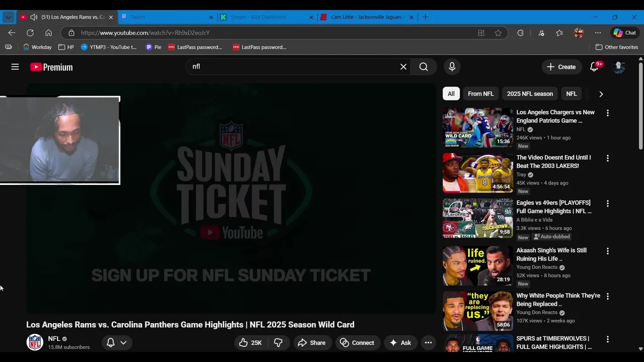The image size is (644, 362).
Task: Click the video player Sunday Ticket area
Action: click(231, 199)
